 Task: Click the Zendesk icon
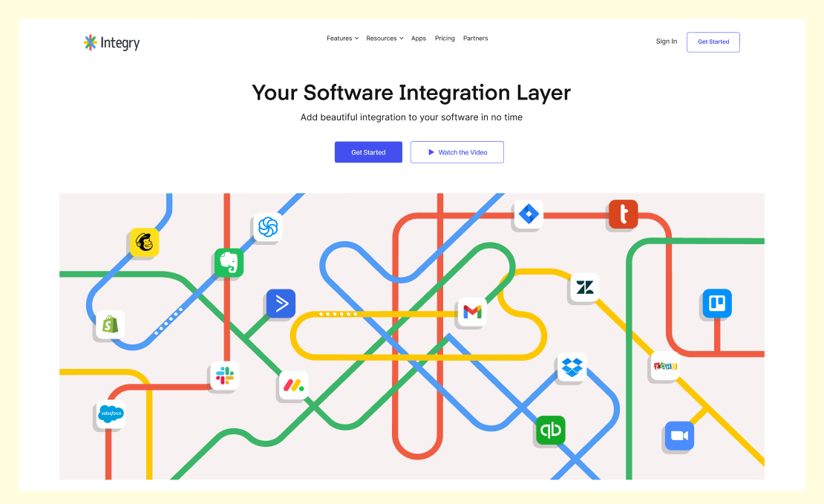pyautogui.click(x=585, y=287)
